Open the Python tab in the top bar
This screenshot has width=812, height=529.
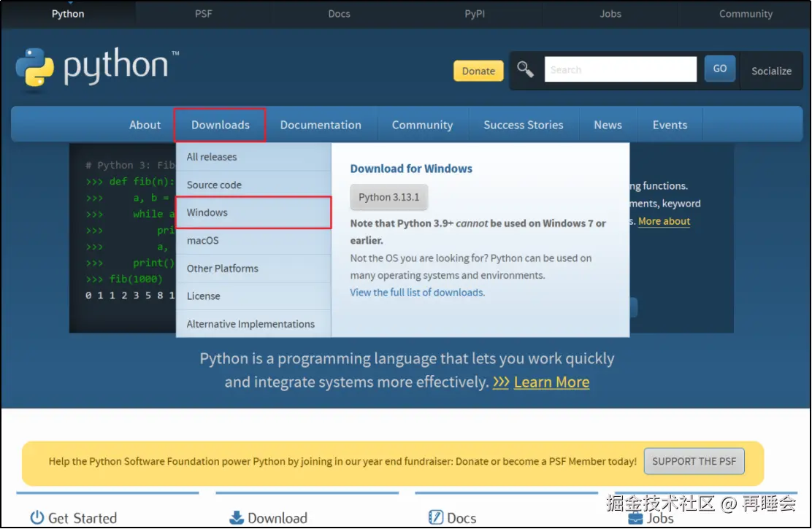[68, 14]
